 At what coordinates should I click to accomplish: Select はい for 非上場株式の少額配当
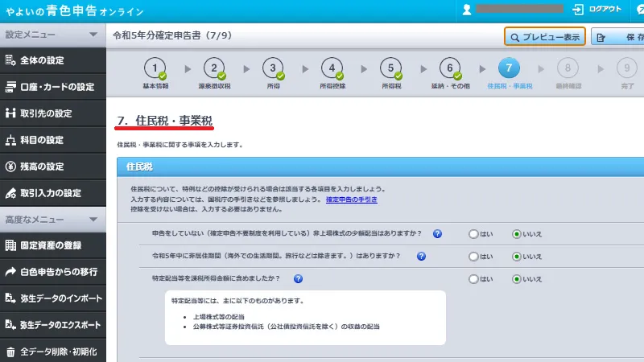point(473,234)
